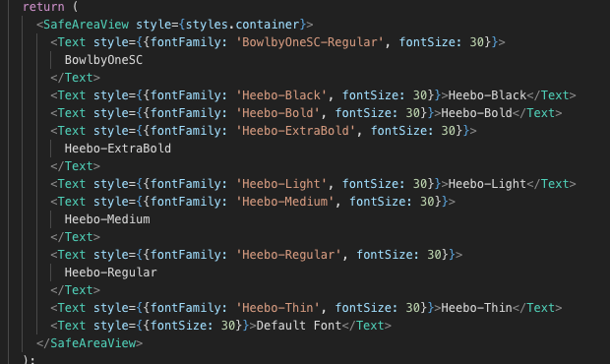Click the 'Heebo-Light' font family string

coord(281,184)
